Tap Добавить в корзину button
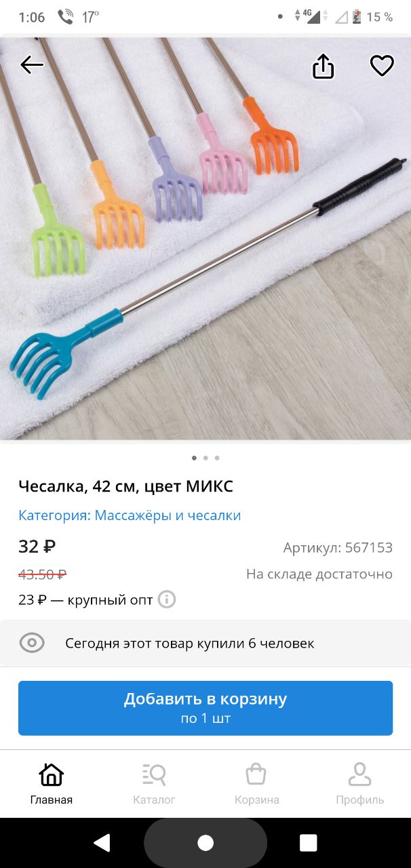 tap(206, 708)
